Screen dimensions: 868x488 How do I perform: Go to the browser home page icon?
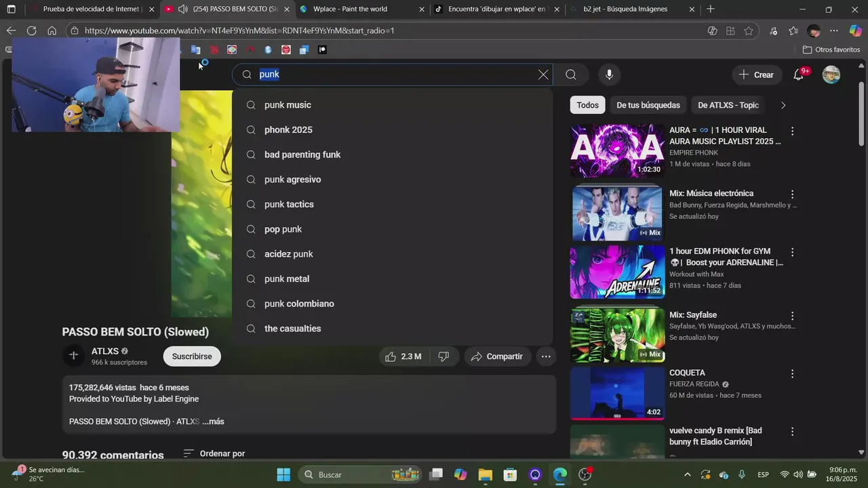[x=52, y=30]
